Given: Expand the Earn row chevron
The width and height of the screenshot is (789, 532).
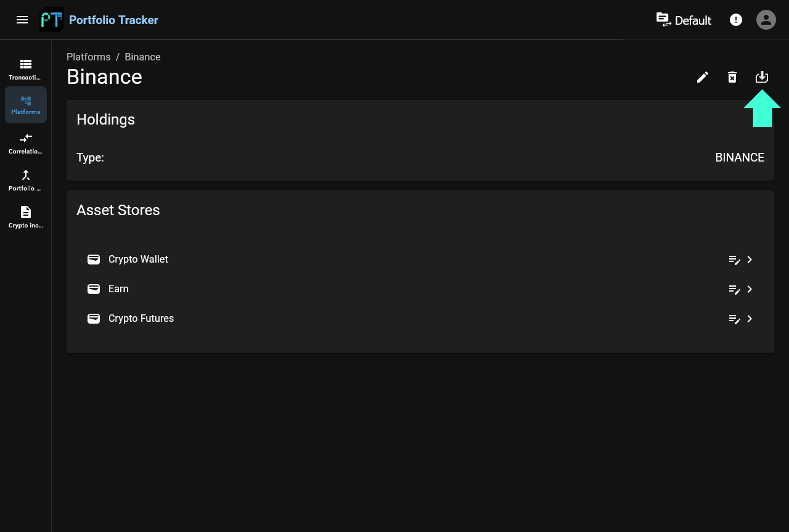Looking at the screenshot, I should pos(750,289).
